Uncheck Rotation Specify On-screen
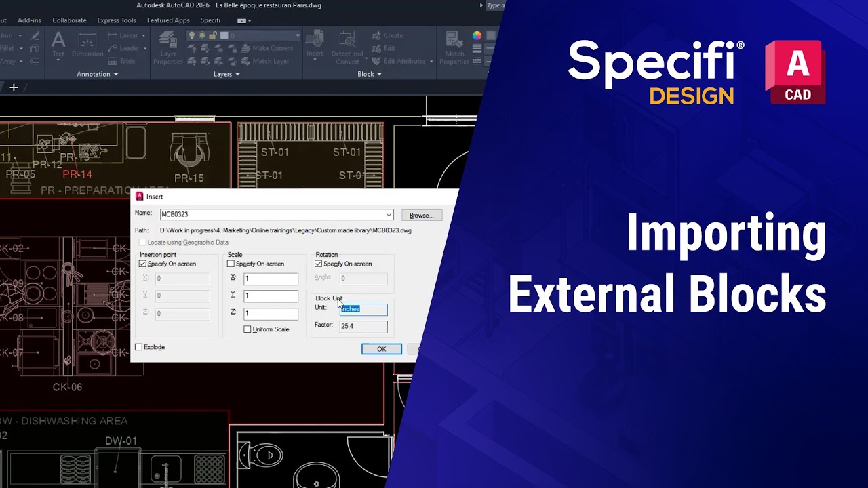Screen dimensions: 868x488 point(318,264)
